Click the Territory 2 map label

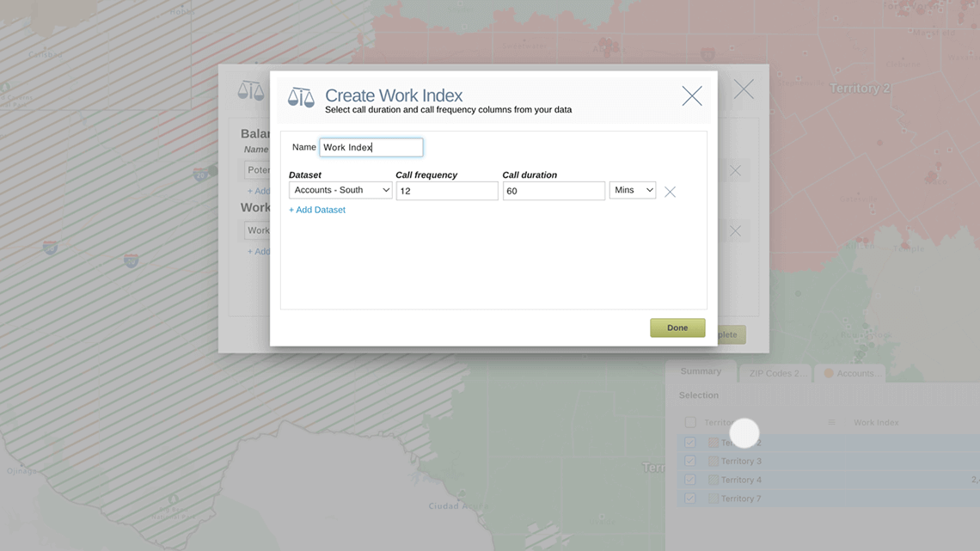coord(860,89)
